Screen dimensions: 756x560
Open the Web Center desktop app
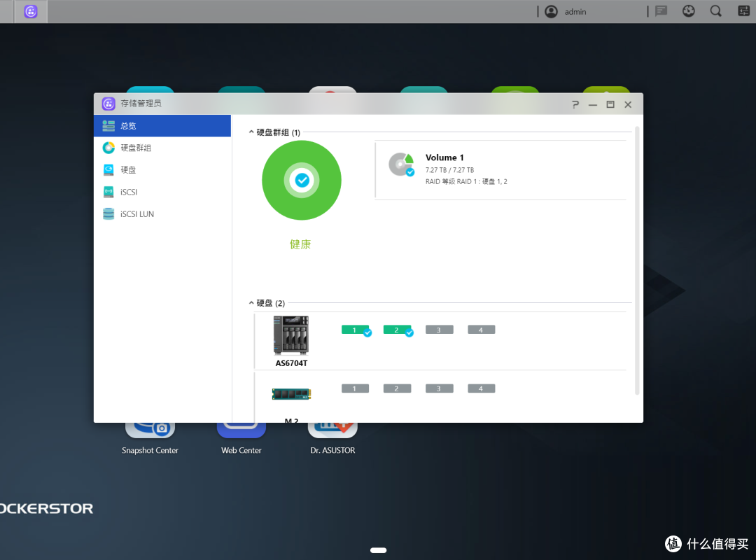(x=241, y=434)
